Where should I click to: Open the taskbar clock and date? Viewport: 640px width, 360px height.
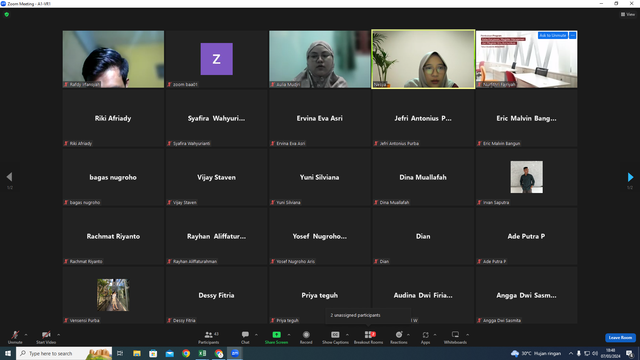(611, 353)
